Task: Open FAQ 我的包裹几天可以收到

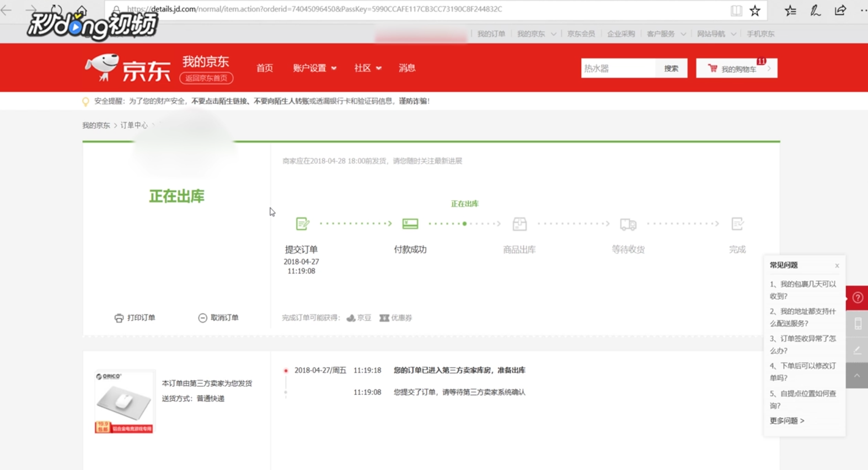Action: (x=803, y=290)
